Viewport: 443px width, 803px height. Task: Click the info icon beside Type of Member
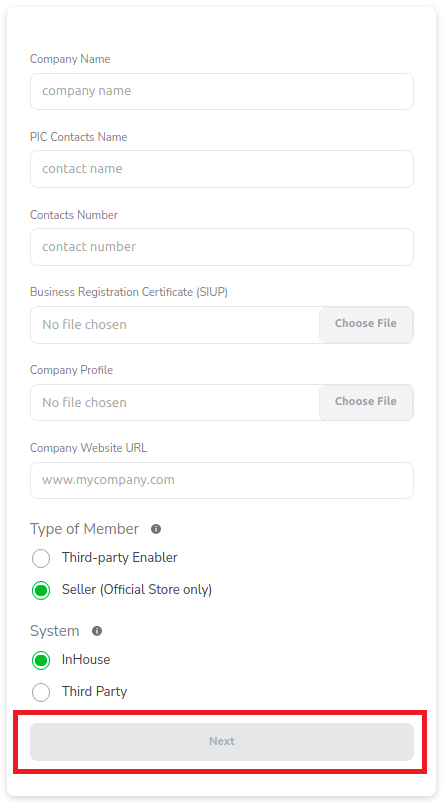tap(156, 529)
